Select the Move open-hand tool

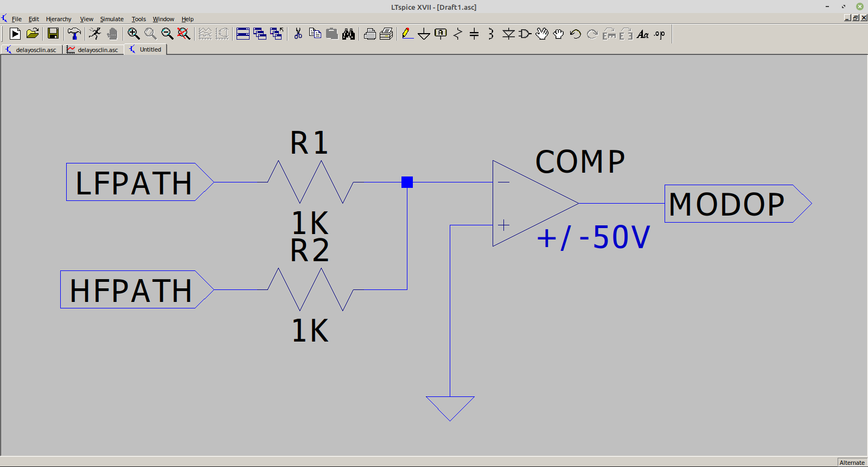coord(542,34)
